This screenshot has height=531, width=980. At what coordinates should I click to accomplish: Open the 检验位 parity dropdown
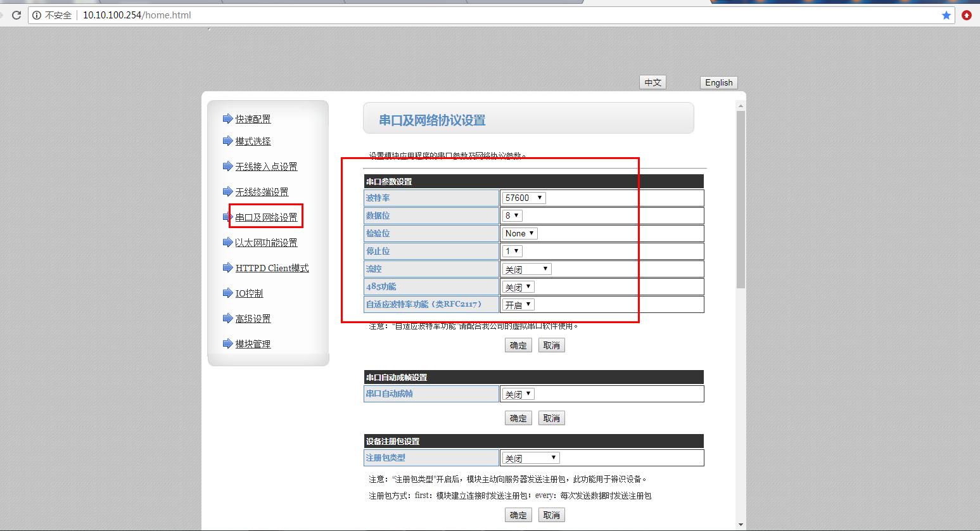coord(520,233)
